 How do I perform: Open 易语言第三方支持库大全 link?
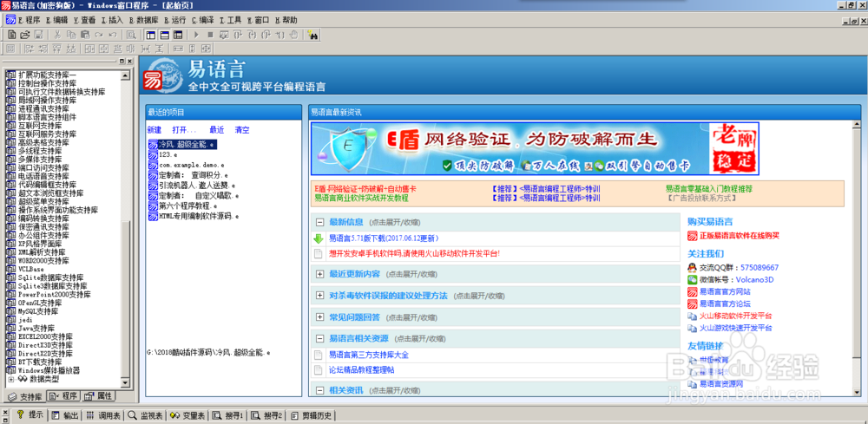(x=369, y=355)
